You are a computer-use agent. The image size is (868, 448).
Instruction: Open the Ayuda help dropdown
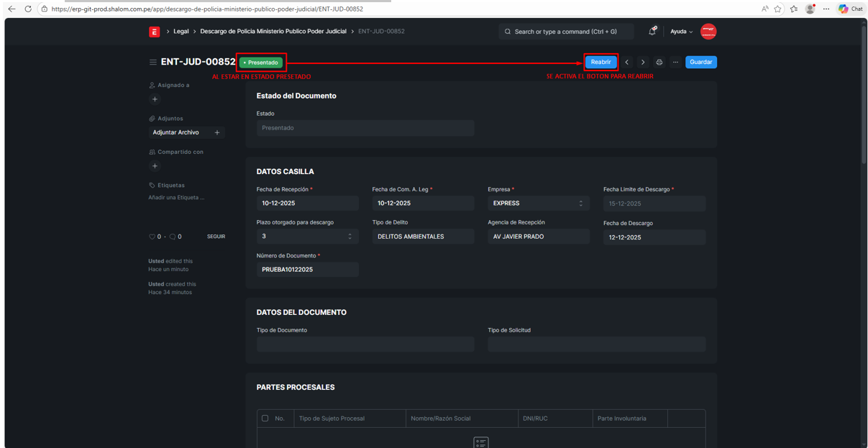coord(681,32)
